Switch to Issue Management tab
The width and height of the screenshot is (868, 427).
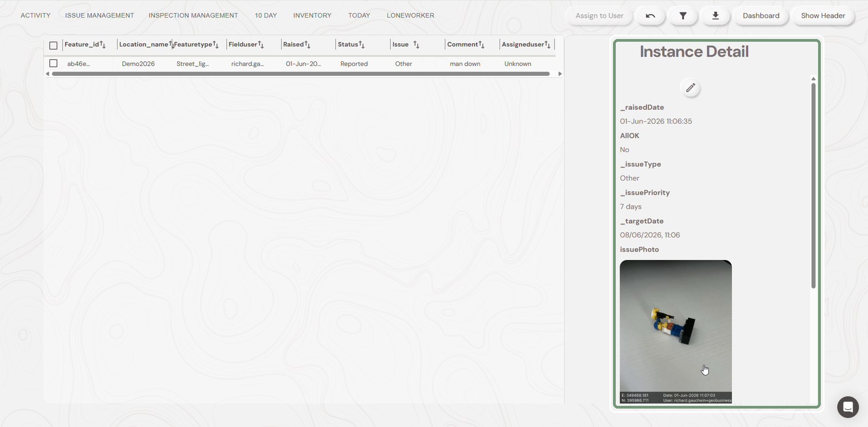[x=99, y=16]
